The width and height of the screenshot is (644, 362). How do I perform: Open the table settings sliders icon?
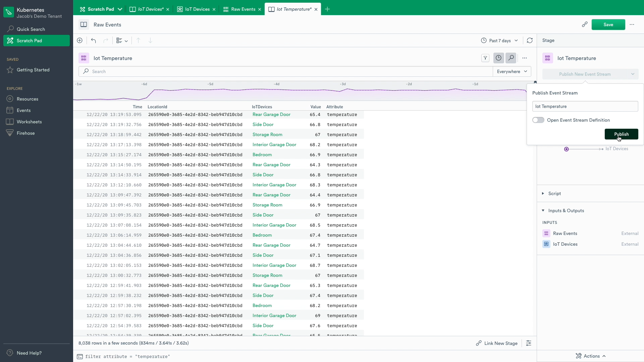pyautogui.click(x=529, y=343)
